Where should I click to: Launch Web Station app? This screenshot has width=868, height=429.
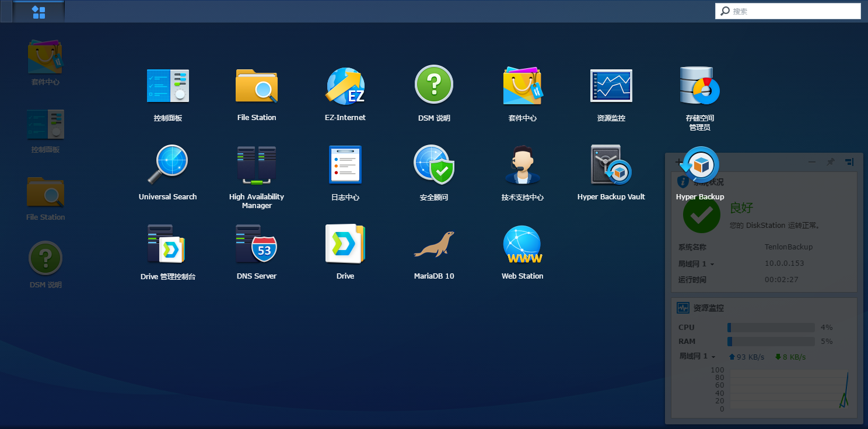523,245
